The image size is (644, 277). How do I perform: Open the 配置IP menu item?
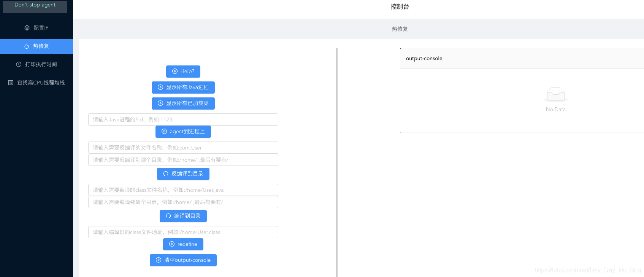(x=36, y=28)
